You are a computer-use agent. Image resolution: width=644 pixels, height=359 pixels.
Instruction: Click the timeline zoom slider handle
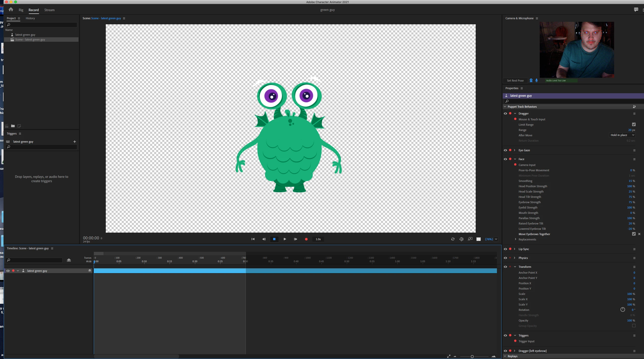472,356
